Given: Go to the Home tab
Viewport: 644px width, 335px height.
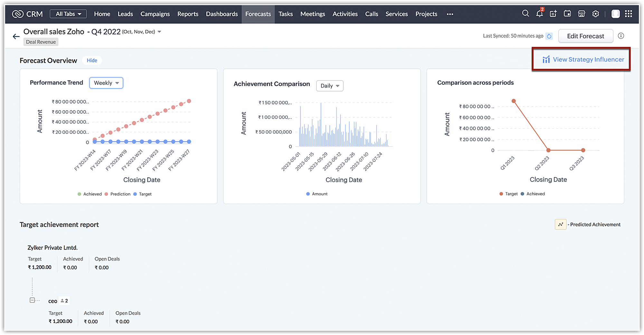Looking at the screenshot, I should coord(102,14).
